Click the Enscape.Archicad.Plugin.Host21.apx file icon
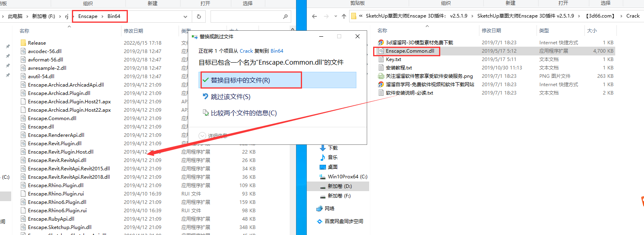 23,101
